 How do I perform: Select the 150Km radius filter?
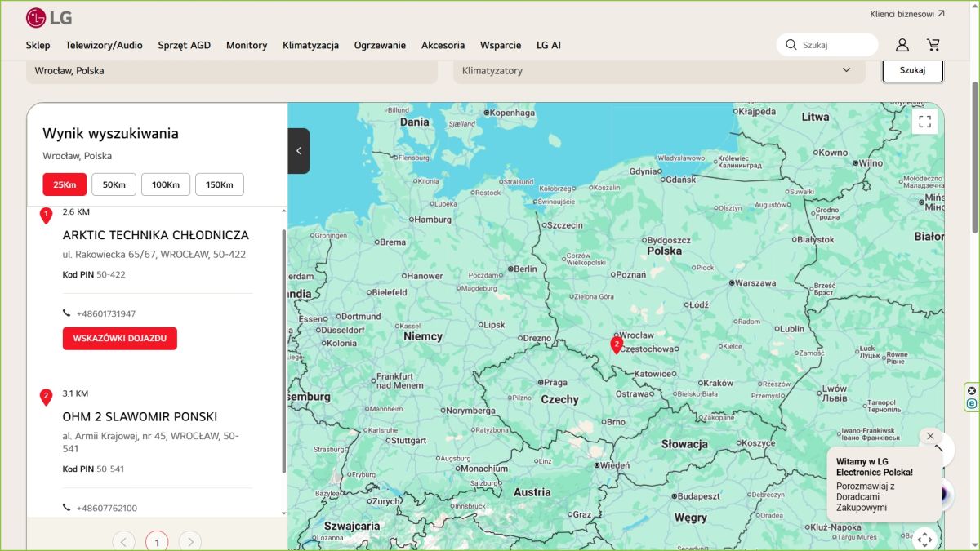220,184
